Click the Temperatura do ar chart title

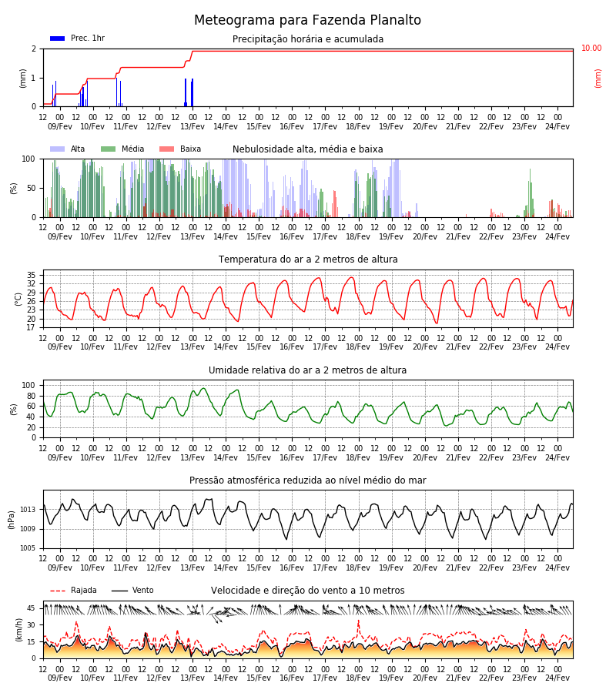[308, 259]
